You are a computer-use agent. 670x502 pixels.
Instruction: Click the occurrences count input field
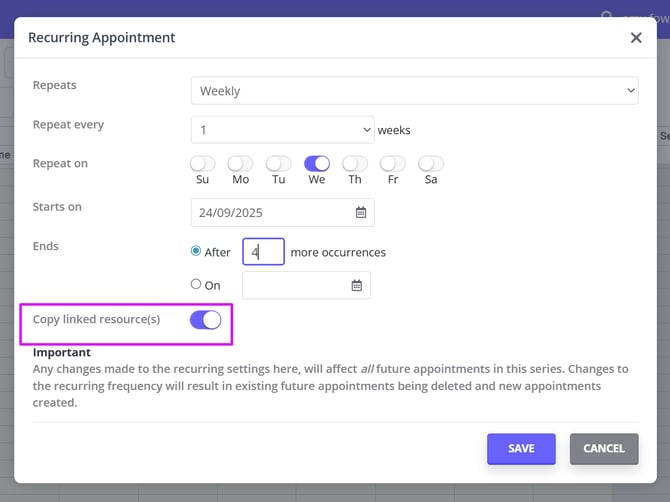point(263,252)
